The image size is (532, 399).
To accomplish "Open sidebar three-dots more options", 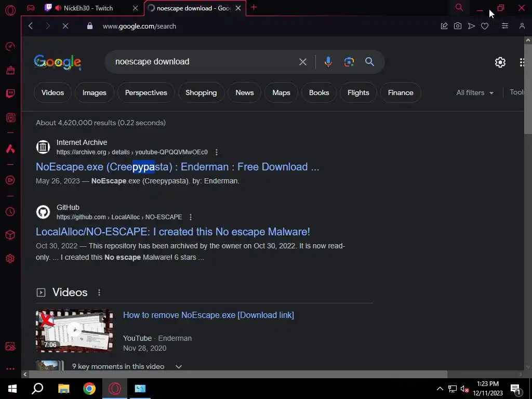I will [x=10, y=369].
